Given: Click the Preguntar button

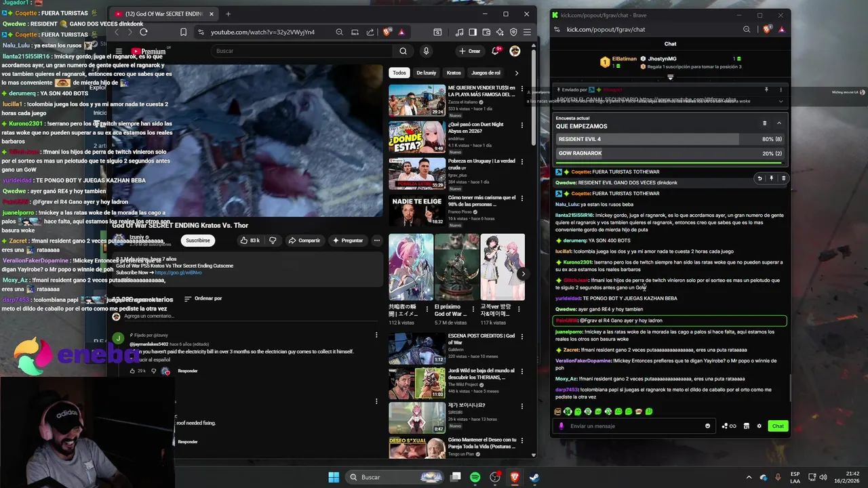Looking at the screenshot, I should (x=348, y=240).
